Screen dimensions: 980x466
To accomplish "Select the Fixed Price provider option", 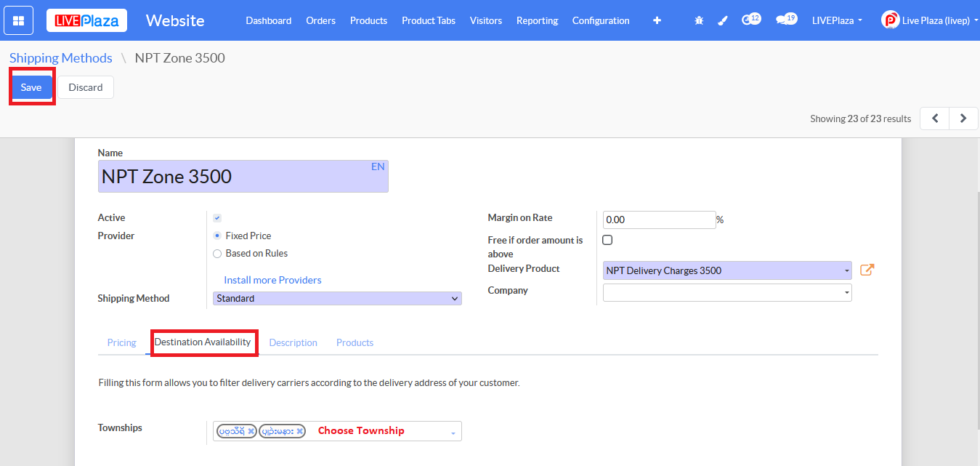I will pyautogui.click(x=217, y=236).
